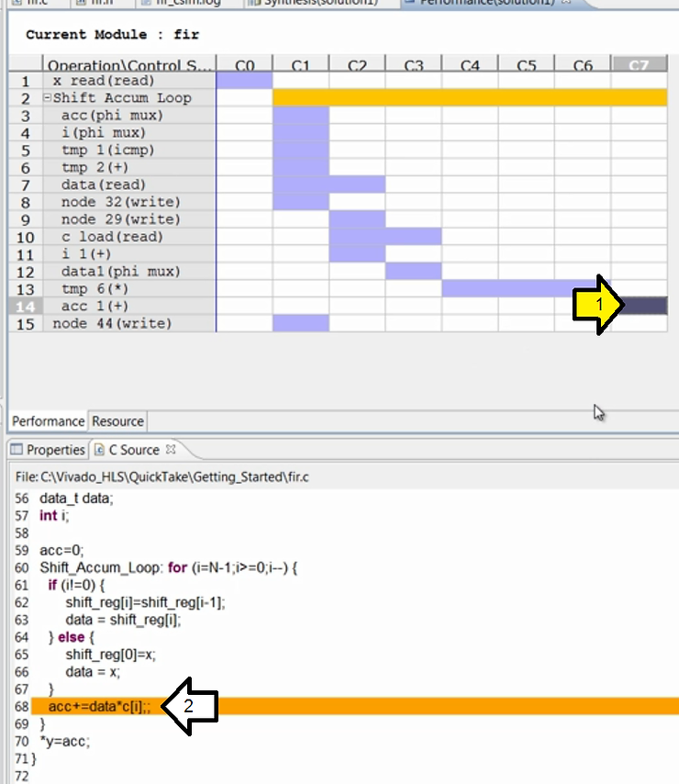Select the c load(read) operation

pos(129,237)
